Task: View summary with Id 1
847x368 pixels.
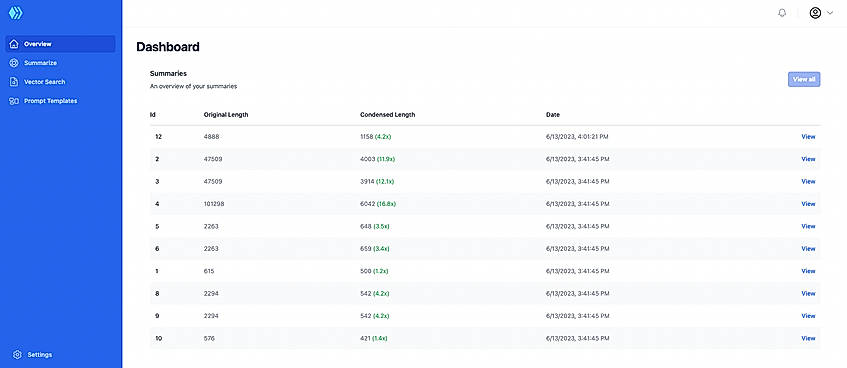Action: (x=808, y=271)
